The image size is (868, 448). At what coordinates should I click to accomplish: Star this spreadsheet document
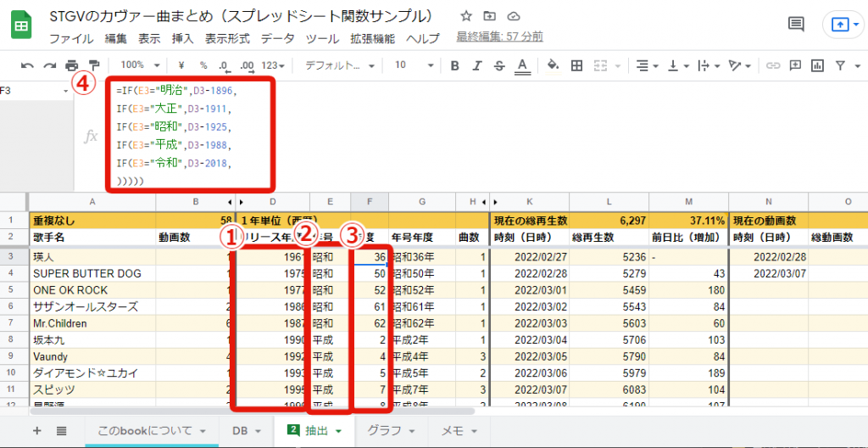466,16
